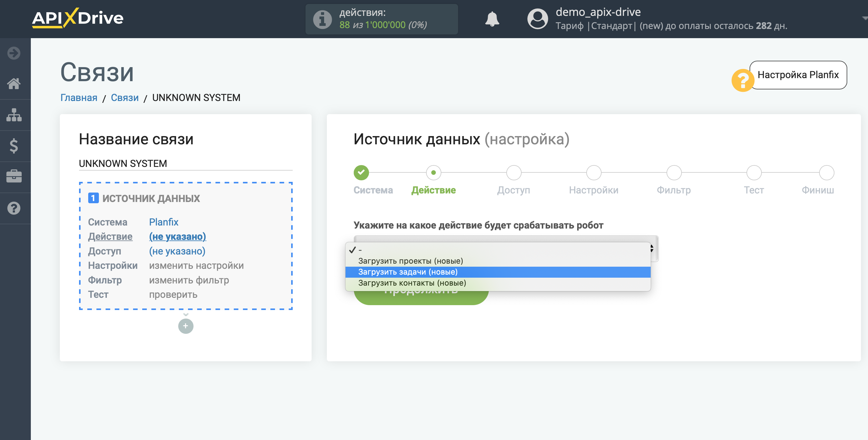Click изменить настройки text
The height and width of the screenshot is (440, 868).
(x=197, y=265)
